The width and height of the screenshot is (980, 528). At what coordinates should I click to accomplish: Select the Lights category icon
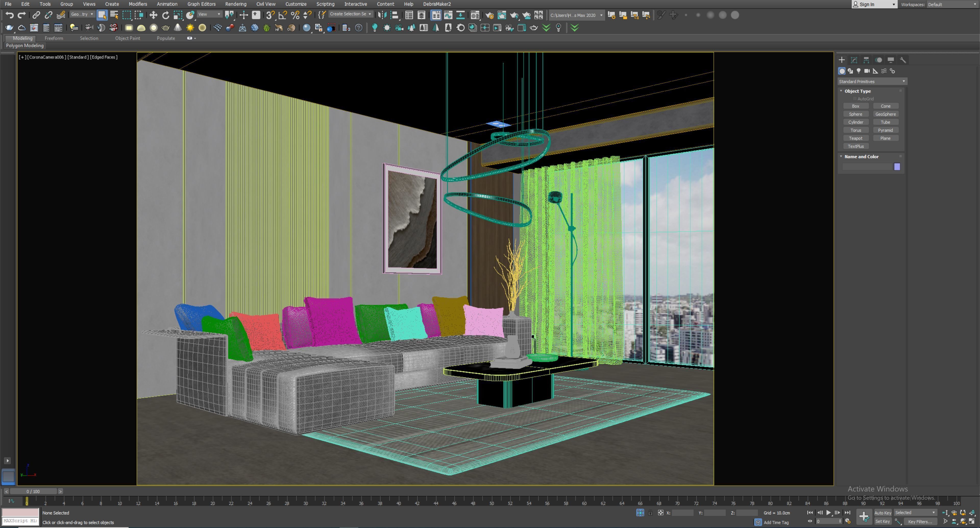point(859,71)
